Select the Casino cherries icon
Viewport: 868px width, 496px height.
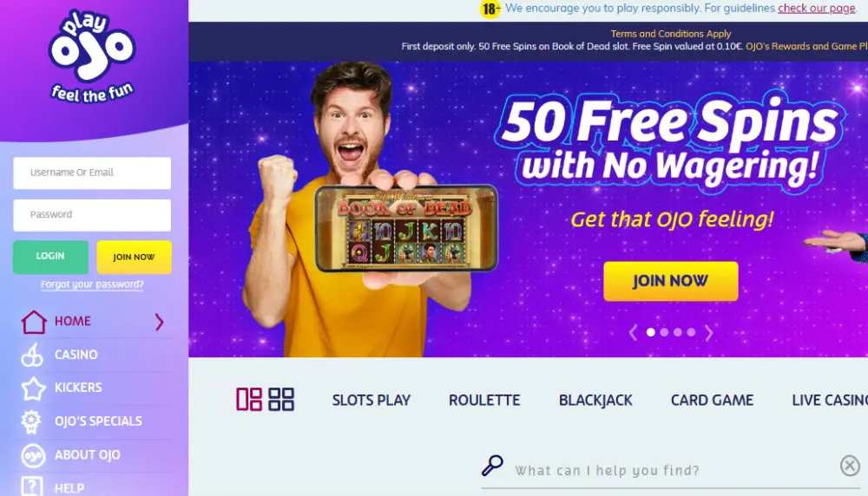click(32, 355)
